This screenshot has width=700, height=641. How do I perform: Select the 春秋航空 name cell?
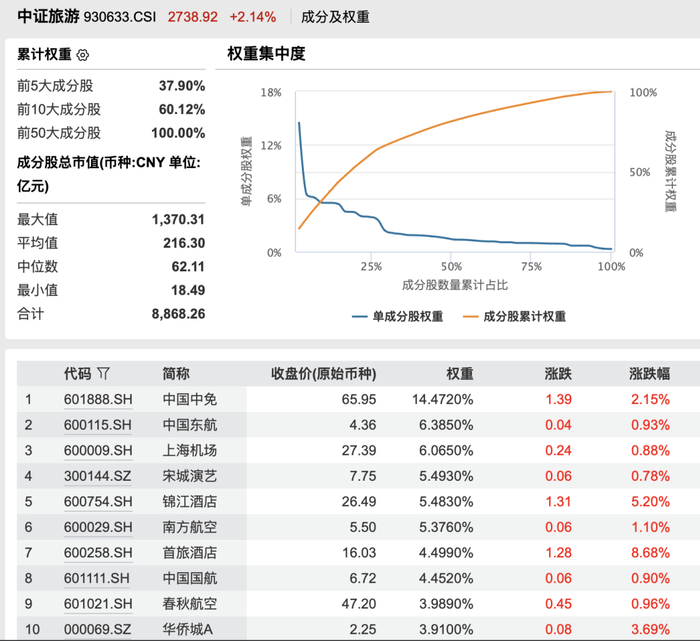coord(190,604)
